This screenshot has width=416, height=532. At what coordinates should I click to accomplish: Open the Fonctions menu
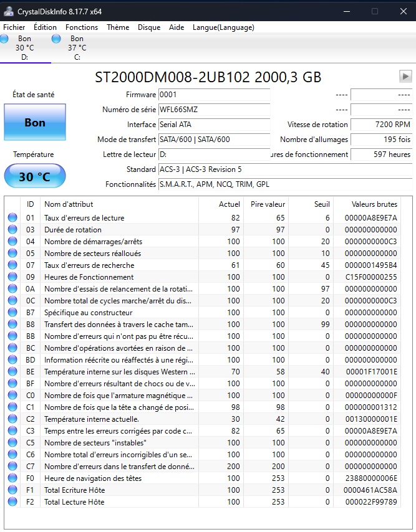pyautogui.click(x=82, y=27)
